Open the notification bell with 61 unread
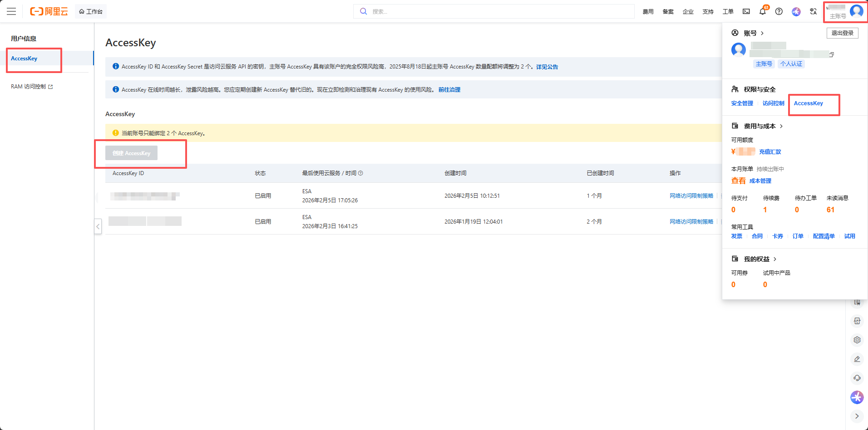 click(762, 11)
